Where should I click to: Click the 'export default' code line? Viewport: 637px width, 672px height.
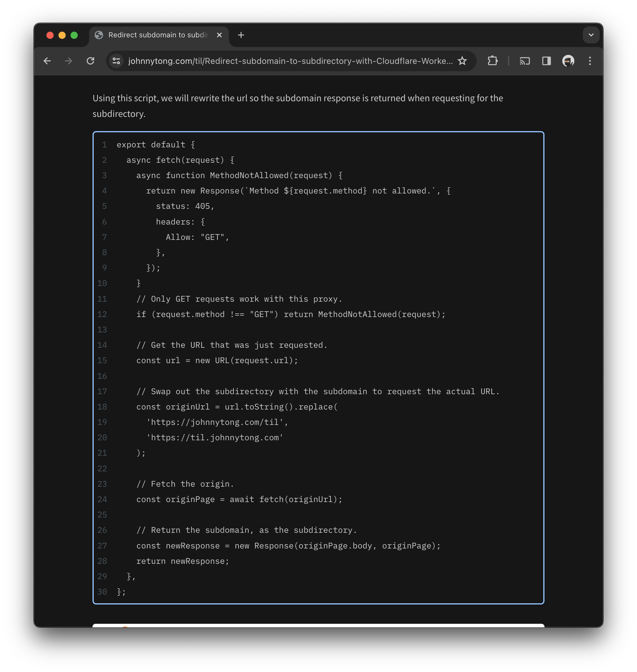click(155, 145)
